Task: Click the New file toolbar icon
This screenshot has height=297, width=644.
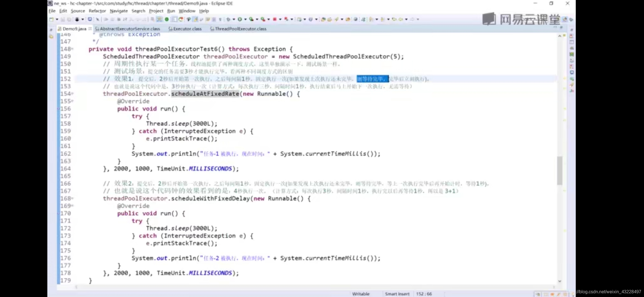Action: (51, 19)
